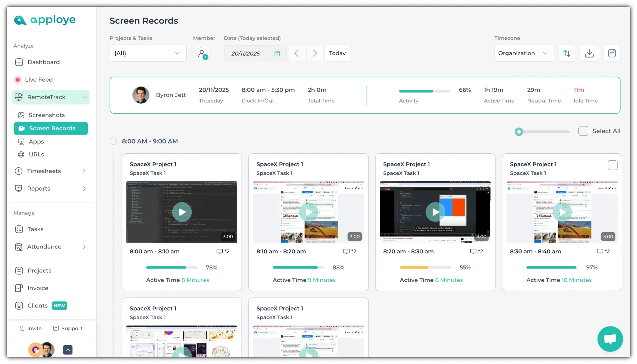637x364 pixels.
Task: Open the Projects & Tasks dropdown
Action: [148, 53]
